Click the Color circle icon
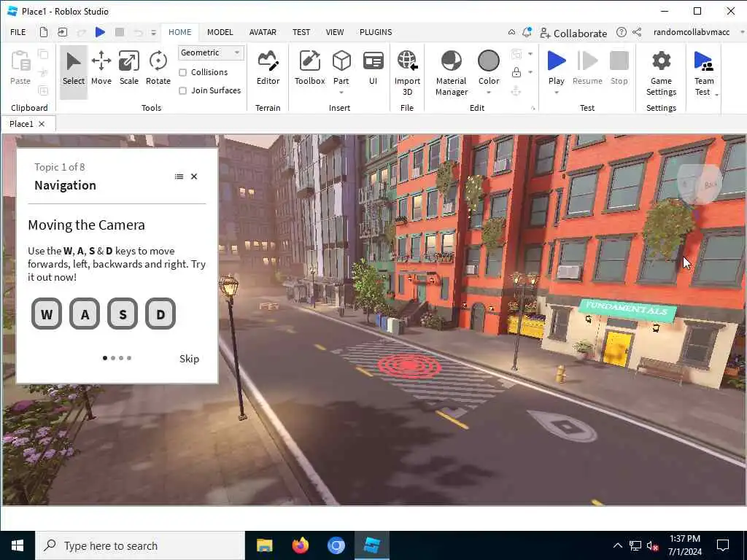Image resolution: width=747 pixels, height=560 pixels. pyautogui.click(x=489, y=61)
